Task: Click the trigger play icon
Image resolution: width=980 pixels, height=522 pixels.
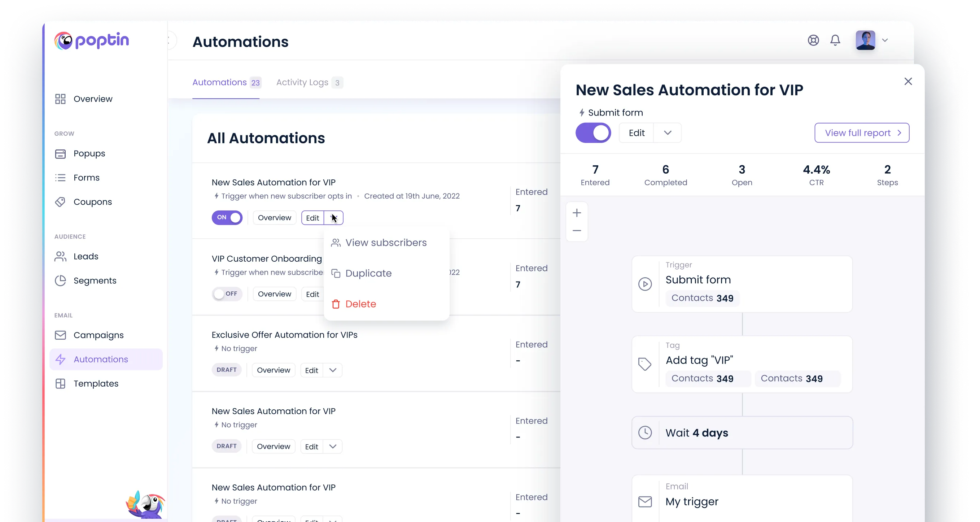Action: pyautogui.click(x=645, y=284)
